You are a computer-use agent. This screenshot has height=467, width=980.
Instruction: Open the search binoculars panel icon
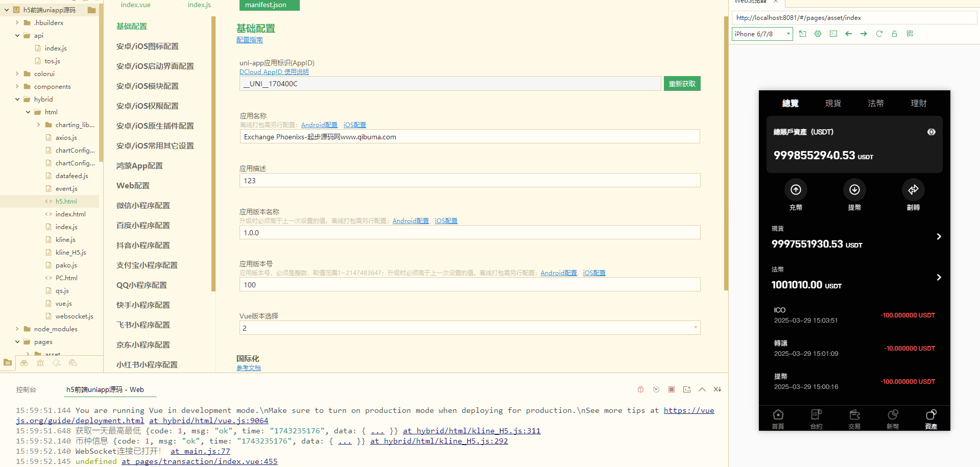tap(24, 363)
